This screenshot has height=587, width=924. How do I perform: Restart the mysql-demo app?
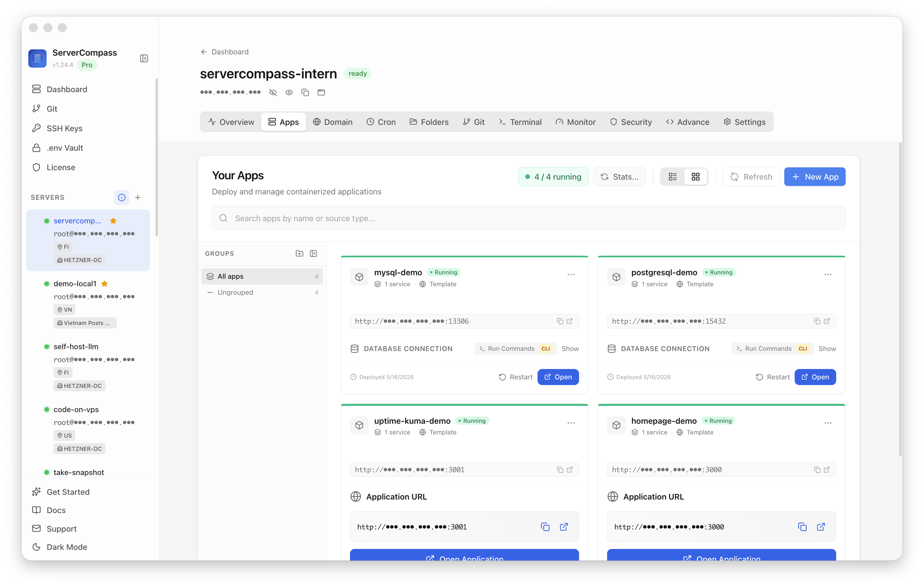[x=515, y=377]
